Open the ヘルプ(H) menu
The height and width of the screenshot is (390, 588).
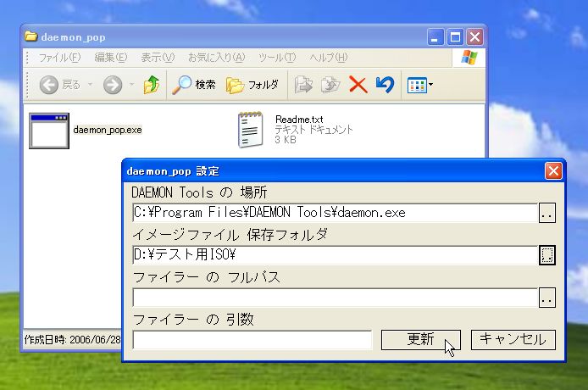(329, 58)
